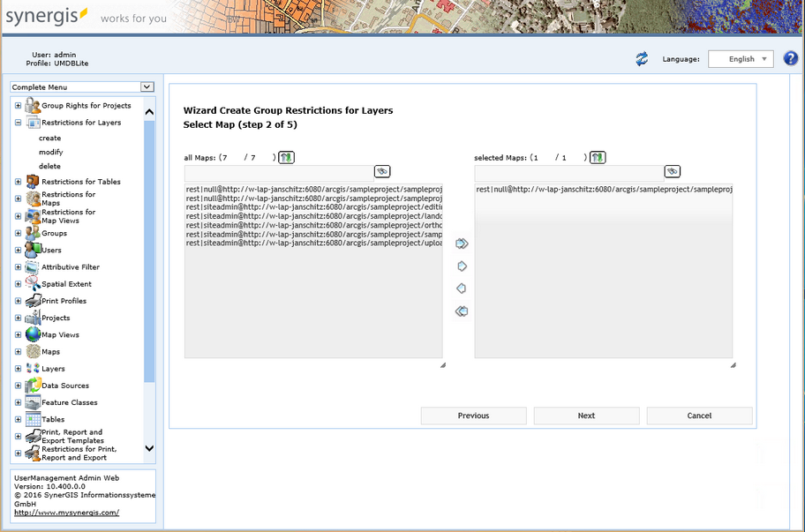805x532 pixels.
Task: Open the Complete Menu dropdown
Action: pyautogui.click(x=147, y=87)
